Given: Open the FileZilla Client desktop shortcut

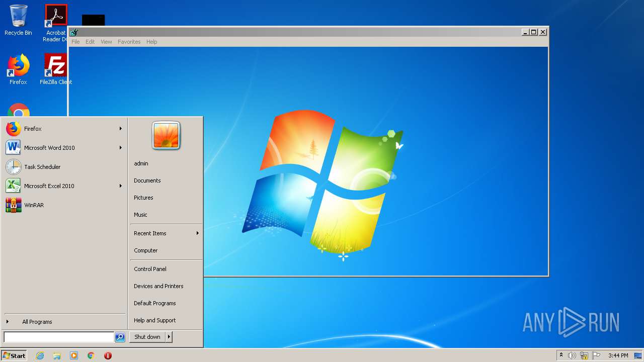Looking at the screenshot, I should (x=56, y=69).
